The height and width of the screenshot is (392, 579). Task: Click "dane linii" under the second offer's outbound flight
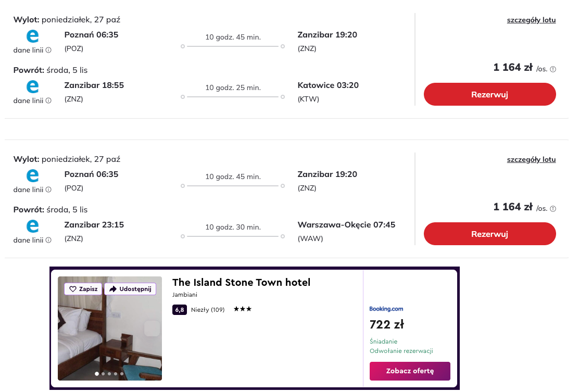point(28,190)
